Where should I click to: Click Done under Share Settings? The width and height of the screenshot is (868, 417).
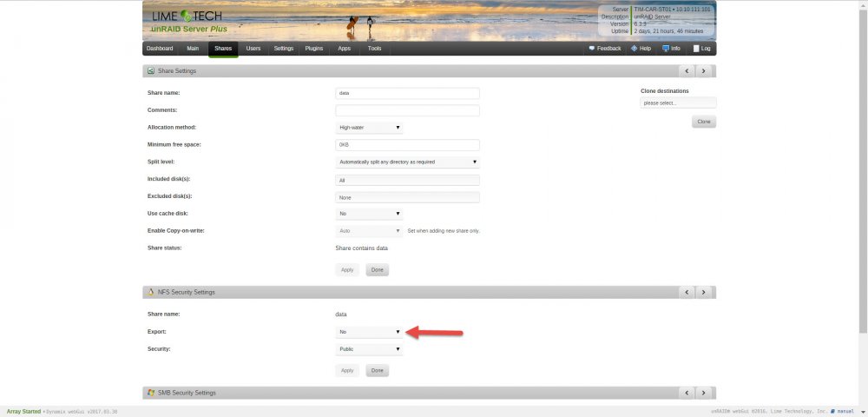(377, 269)
